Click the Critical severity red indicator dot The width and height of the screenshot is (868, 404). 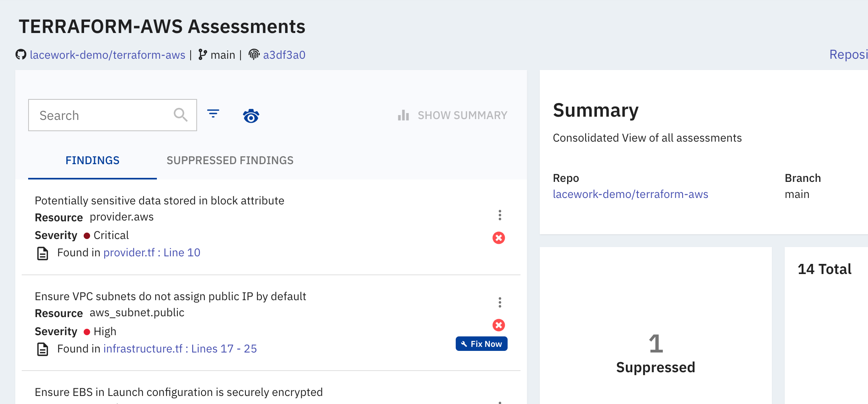87,235
